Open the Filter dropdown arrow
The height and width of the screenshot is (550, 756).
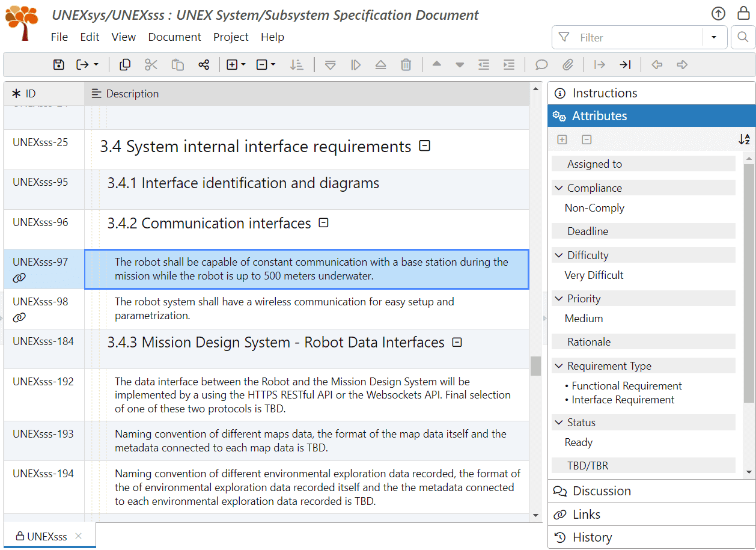[x=714, y=37]
